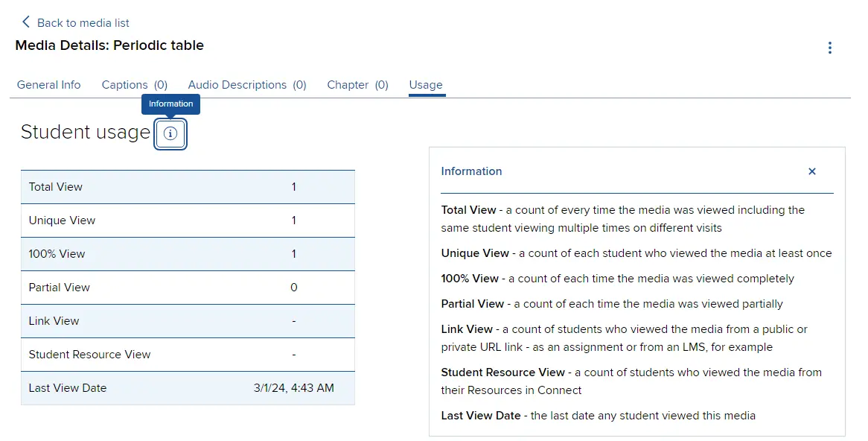Click the Partial View definition in panel
Screen dimensions: 868x441
click(x=612, y=304)
